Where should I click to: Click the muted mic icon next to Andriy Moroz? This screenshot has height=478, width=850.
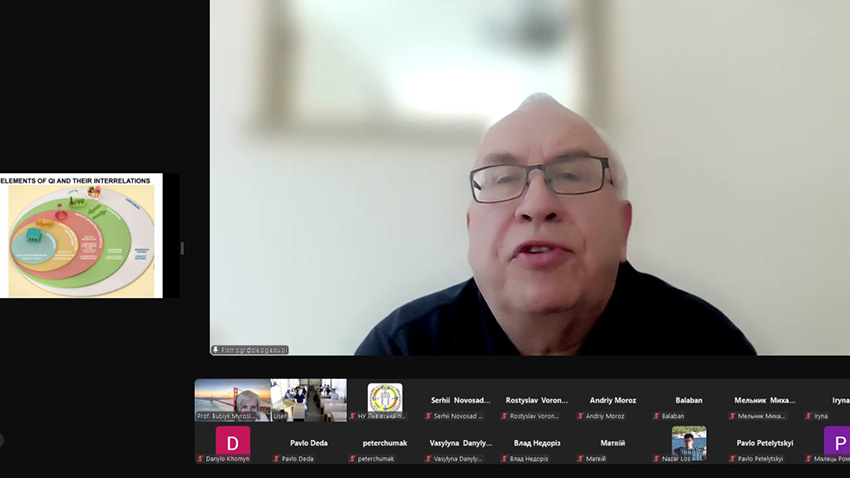point(580,416)
